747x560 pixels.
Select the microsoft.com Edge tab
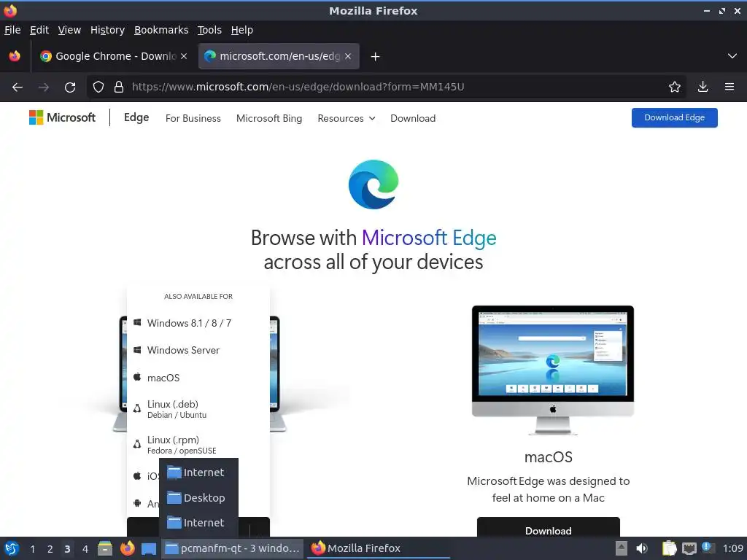[279, 56]
